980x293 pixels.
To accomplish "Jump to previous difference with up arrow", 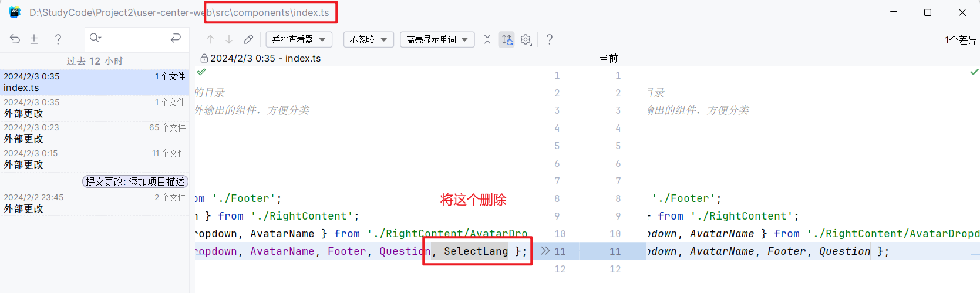I will (x=210, y=39).
